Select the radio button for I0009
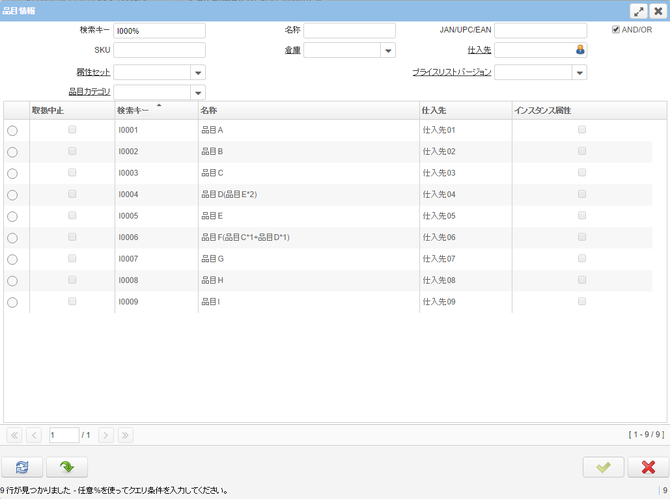Screen dimensions: 670x499 pyautogui.click(x=12, y=302)
